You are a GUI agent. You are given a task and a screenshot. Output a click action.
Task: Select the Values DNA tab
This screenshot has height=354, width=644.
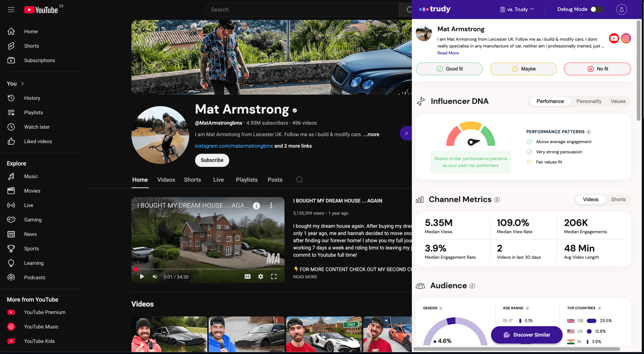point(618,101)
